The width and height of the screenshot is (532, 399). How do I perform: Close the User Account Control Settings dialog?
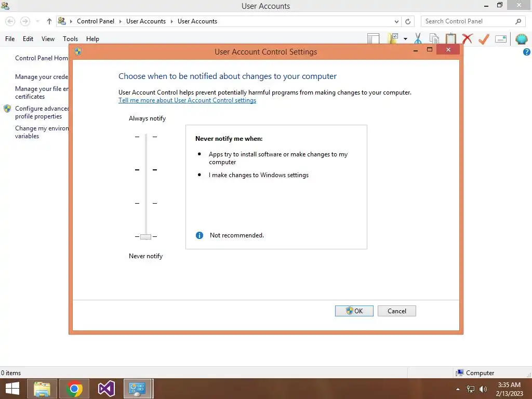[x=448, y=49]
